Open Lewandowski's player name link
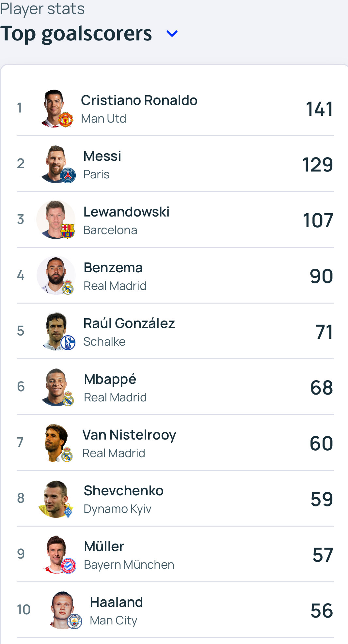This screenshot has width=348, height=644. tap(126, 212)
